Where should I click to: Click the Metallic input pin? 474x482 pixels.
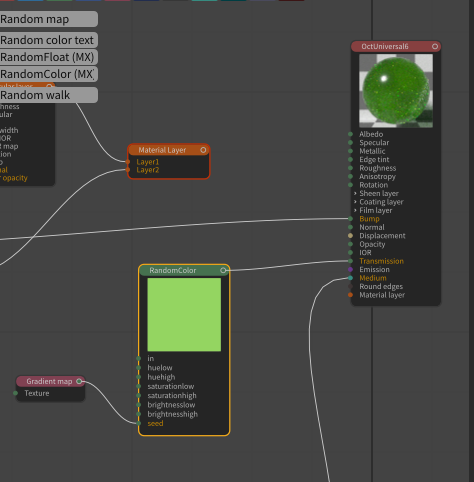click(x=350, y=151)
